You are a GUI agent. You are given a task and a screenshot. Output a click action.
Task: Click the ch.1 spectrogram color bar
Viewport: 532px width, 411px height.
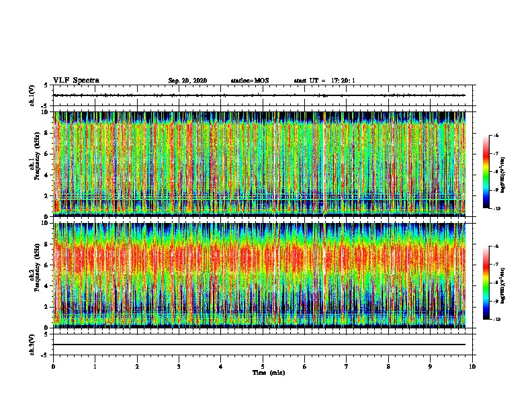pyautogui.click(x=486, y=172)
